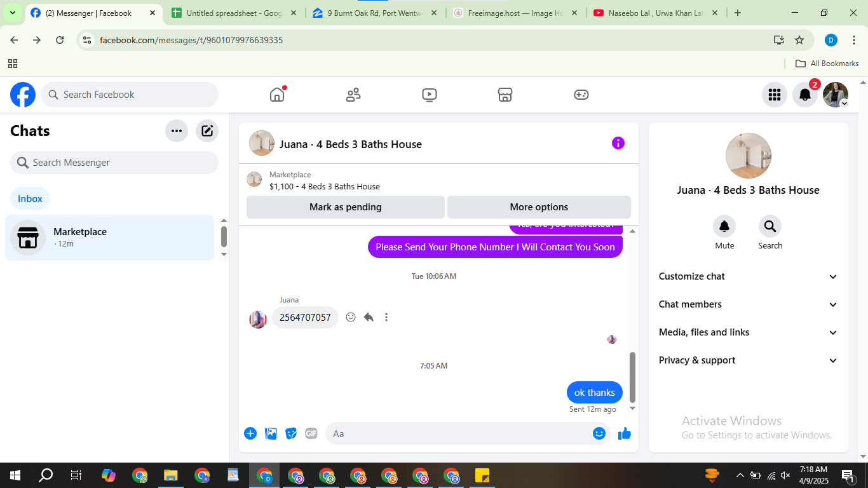Send a thumbs-up like
This screenshot has width=868, height=488.
pyautogui.click(x=625, y=433)
